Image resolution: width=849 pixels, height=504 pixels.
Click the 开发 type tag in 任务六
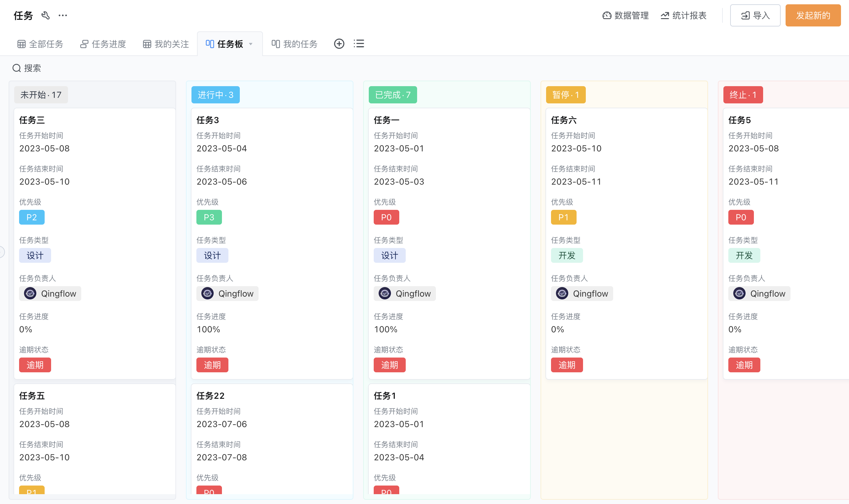pyautogui.click(x=567, y=255)
